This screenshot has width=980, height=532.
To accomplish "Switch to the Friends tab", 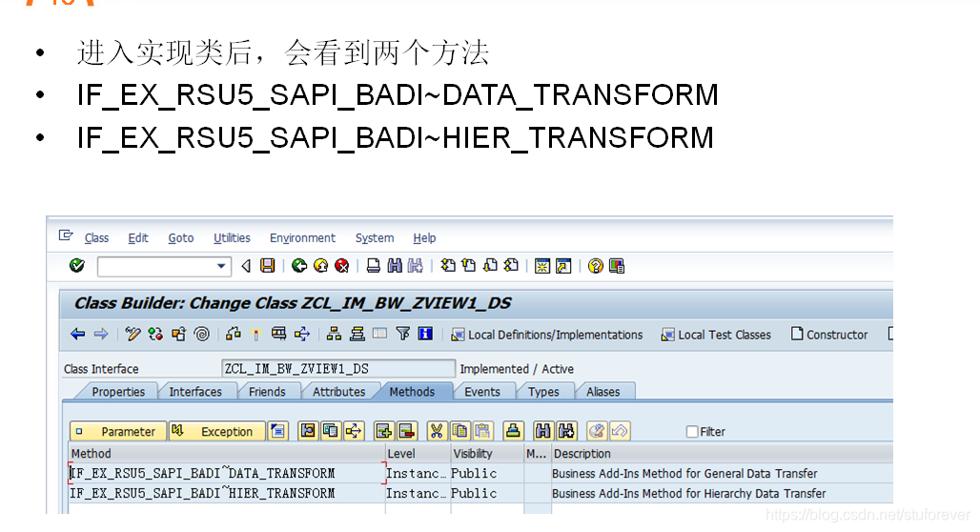I will (267, 392).
